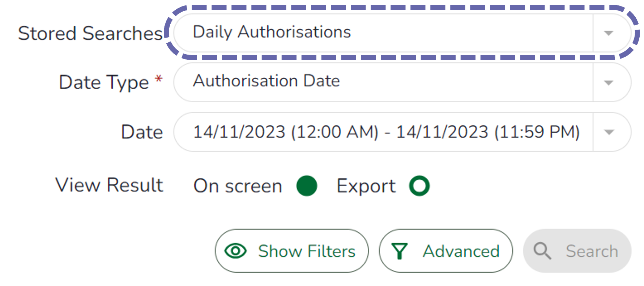Click the Stored Searches label
The image size is (644, 286).
(90, 34)
